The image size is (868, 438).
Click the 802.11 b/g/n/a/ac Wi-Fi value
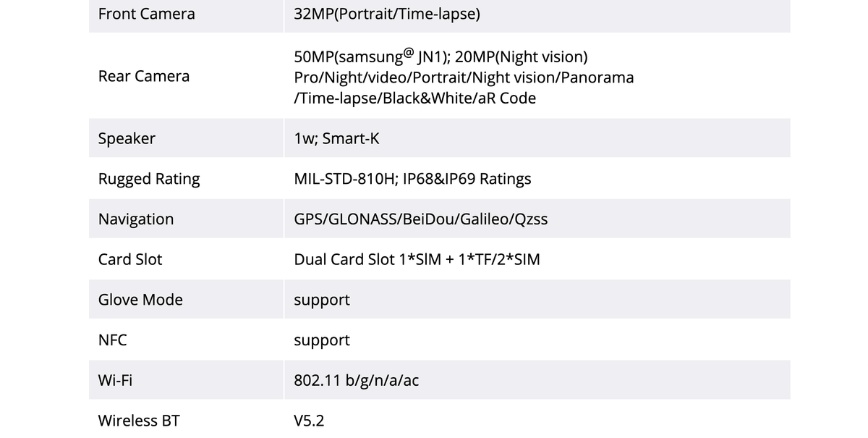point(357,380)
